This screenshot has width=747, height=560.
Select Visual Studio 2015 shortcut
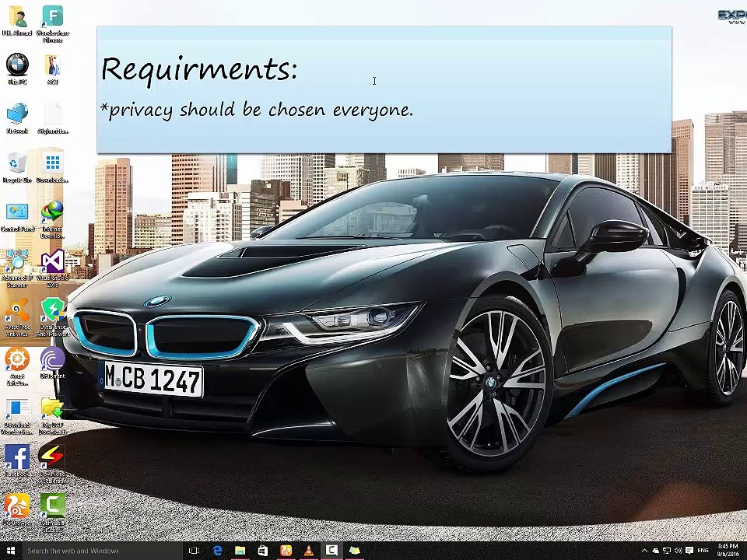(52, 268)
